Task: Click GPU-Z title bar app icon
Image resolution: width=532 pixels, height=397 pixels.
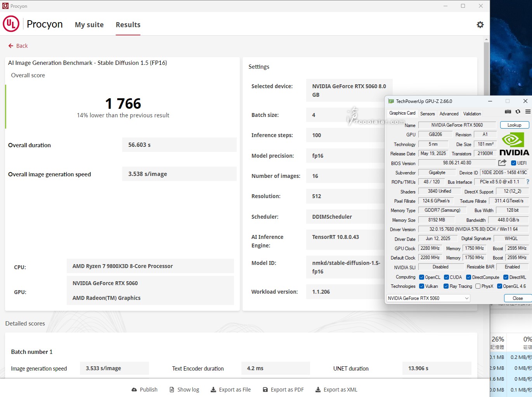Action: click(391, 101)
